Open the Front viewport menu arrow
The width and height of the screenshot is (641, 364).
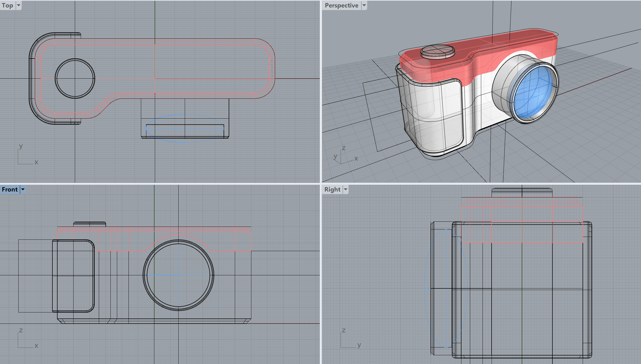coord(23,189)
